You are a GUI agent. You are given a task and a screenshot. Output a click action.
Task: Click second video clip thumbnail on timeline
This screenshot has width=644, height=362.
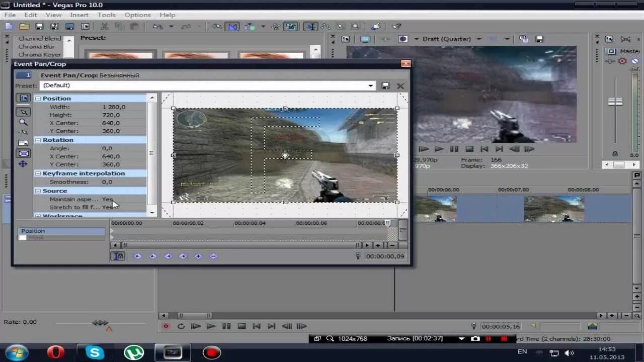click(554, 209)
